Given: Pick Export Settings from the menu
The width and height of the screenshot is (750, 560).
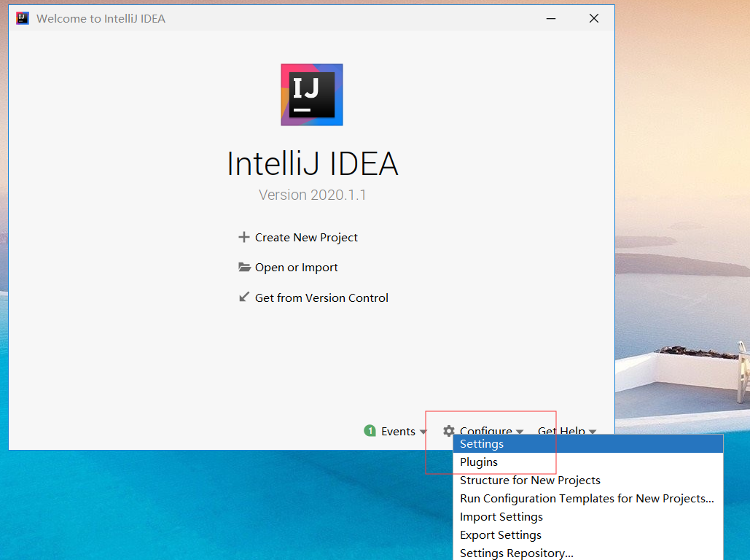Looking at the screenshot, I should click(x=501, y=535).
